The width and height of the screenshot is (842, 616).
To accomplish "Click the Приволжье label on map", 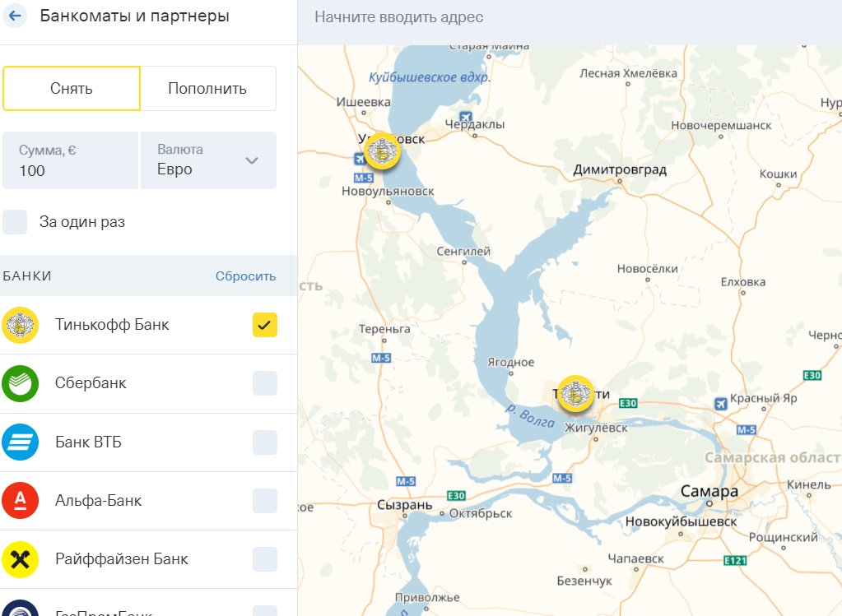I will coord(427,597).
